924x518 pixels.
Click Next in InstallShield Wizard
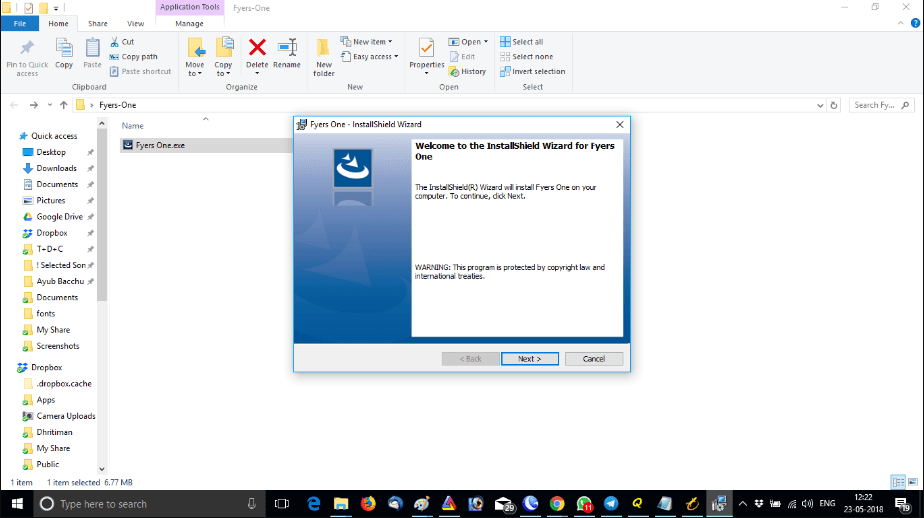click(529, 359)
